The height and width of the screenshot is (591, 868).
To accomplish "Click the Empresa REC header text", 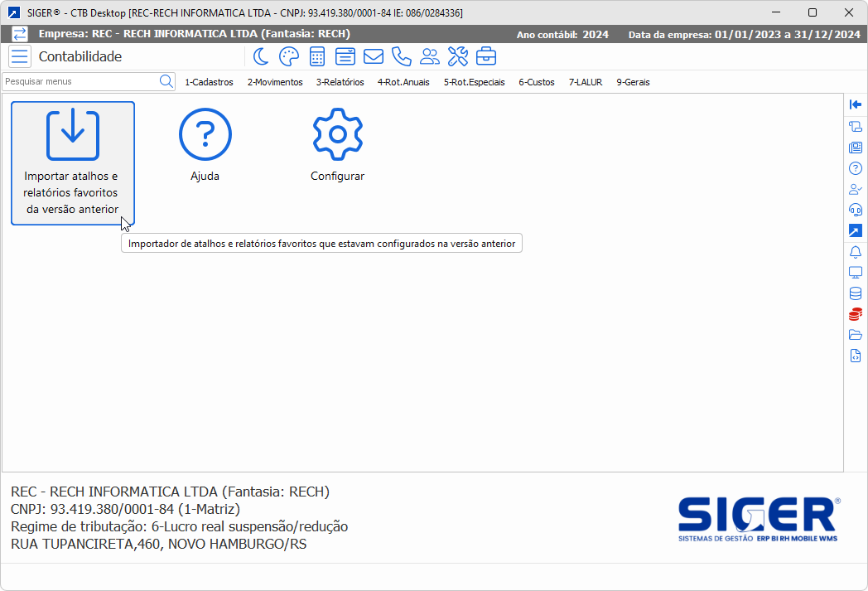I will [x=195, y=34].
